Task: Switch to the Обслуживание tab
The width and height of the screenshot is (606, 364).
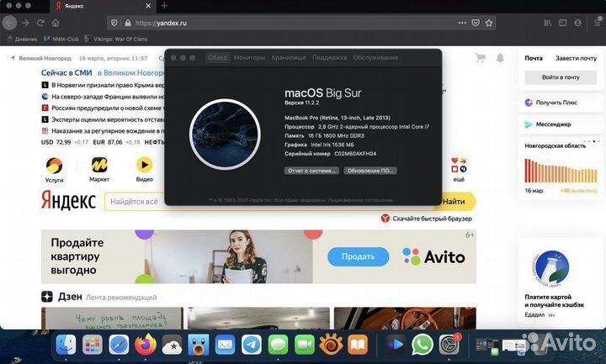Action: click(x=375, y=57)
